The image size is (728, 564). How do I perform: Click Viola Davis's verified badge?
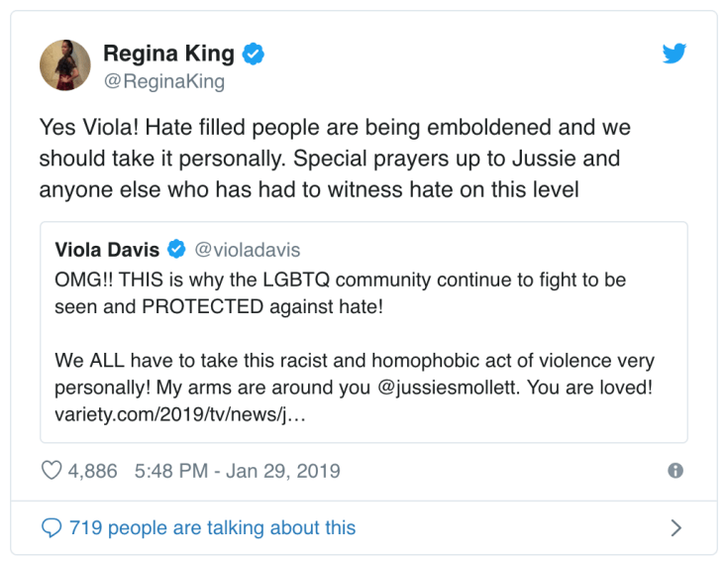point(177,249)
